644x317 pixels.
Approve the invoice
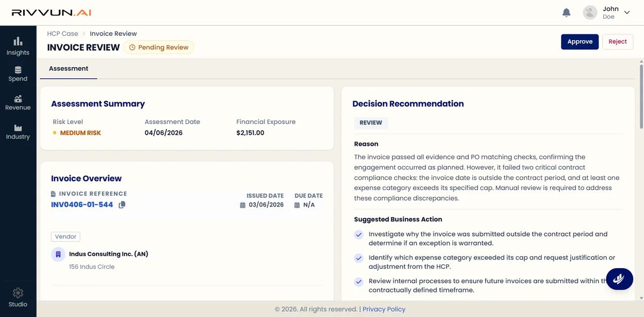pyautogui.click(x=580, y=42)
